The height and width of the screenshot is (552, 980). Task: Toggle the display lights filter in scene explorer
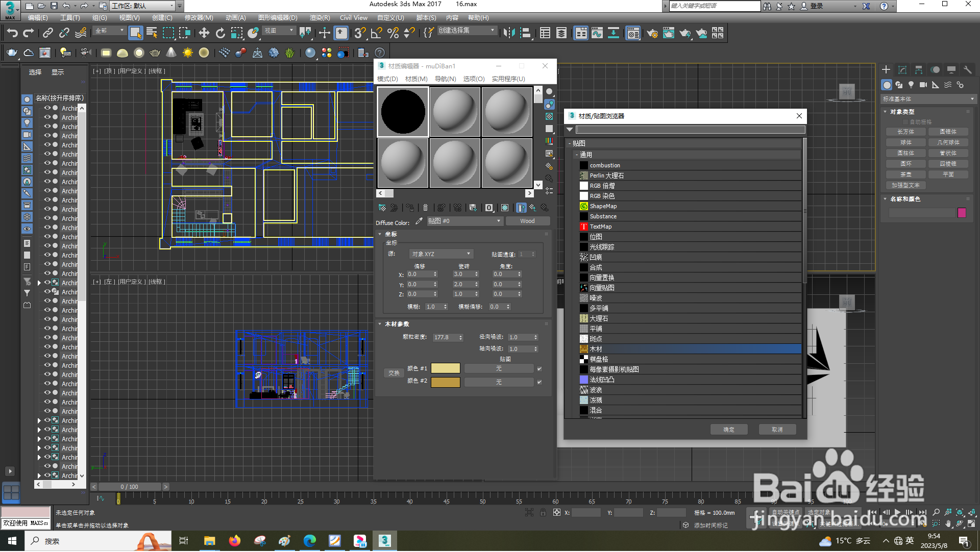click(x=27, y=123)
